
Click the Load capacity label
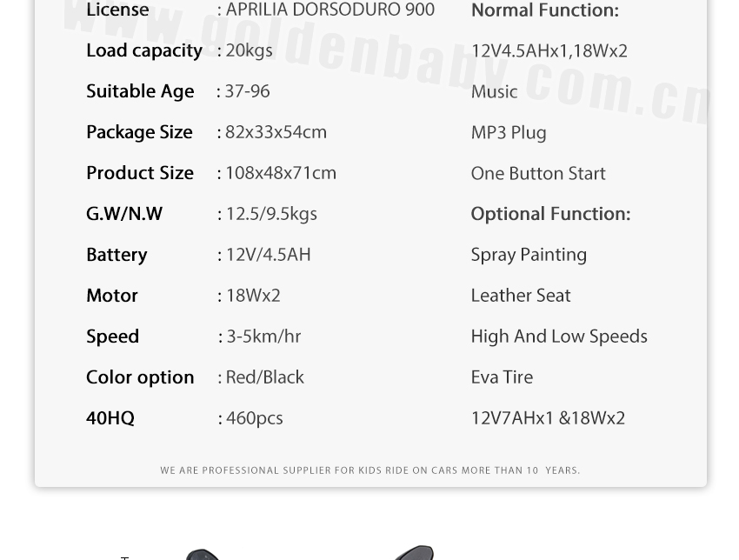(x=144, y=50)
